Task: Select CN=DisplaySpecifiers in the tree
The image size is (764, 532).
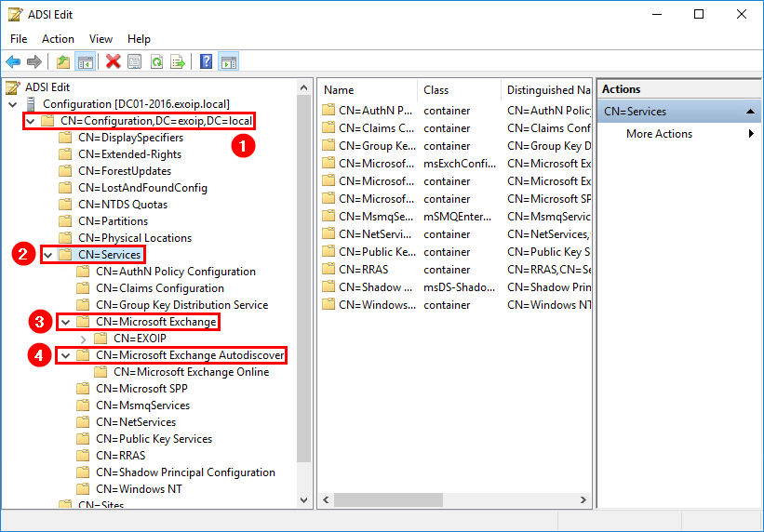Action: (x=130, y=138)
